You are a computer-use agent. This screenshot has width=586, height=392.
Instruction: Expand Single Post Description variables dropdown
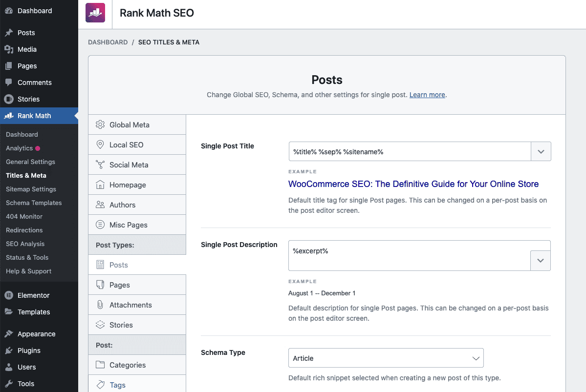(x=540, y=261)
